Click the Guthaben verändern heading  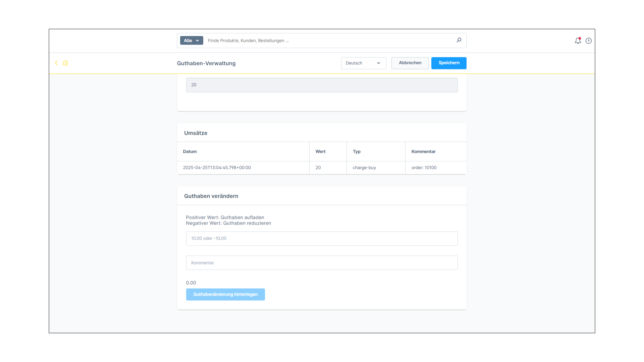coord(211,196)
